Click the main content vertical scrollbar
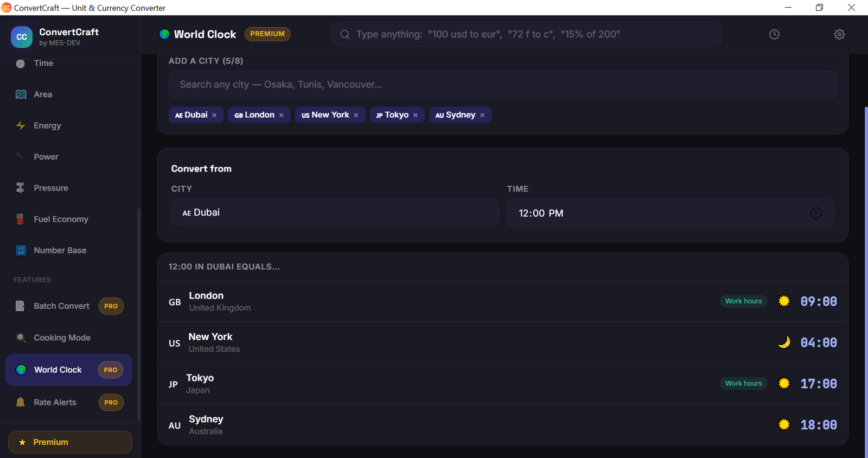This screenshot has width=868, height=458. coord(866,282)
